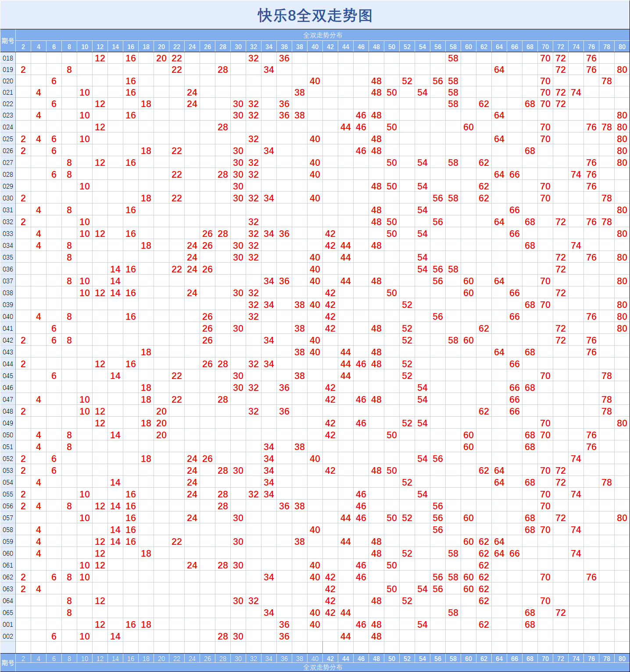Click the 4 in row 063

click(x=39, y=589)
